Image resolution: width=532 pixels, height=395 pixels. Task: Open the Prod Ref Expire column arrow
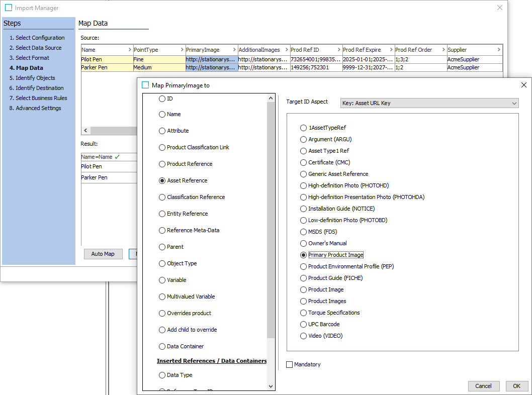tap(390, 50)
